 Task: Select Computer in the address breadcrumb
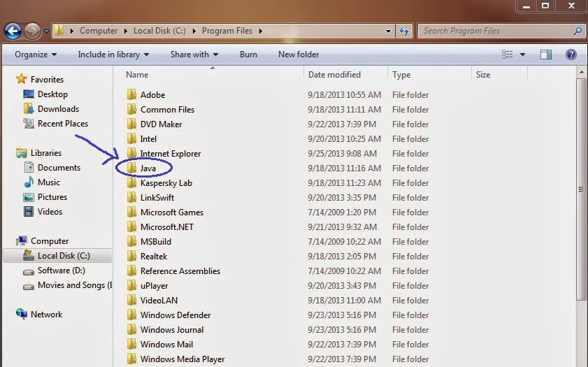[x=99, y=31]
